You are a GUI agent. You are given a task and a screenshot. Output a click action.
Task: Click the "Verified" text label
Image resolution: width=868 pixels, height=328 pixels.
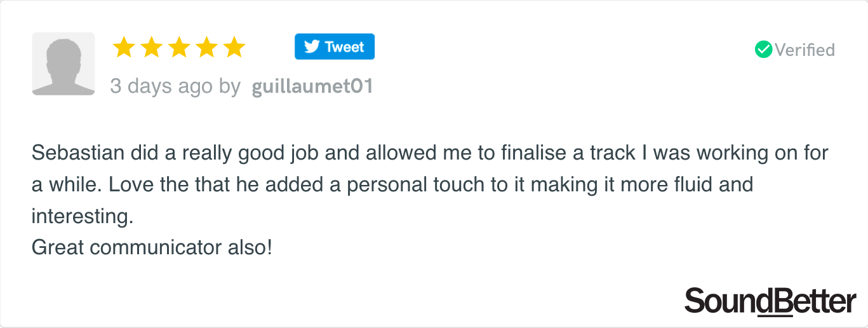point(805,50)
